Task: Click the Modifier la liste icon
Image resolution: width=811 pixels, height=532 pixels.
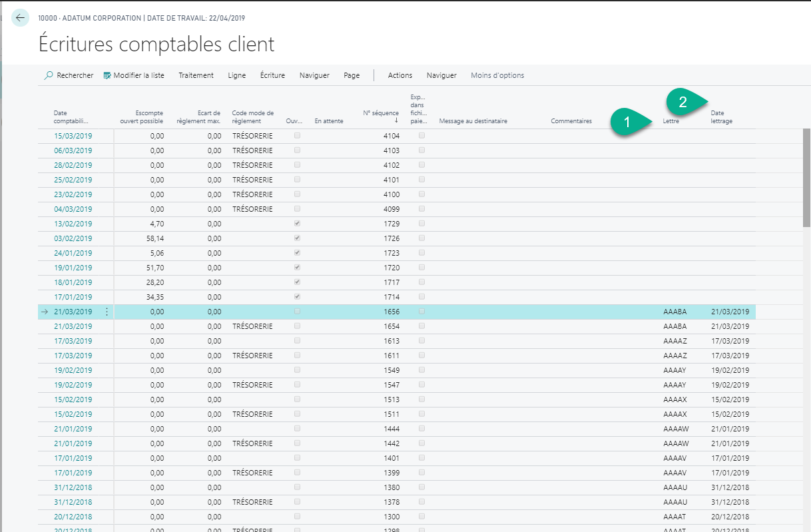Action: tap(107, 75)
